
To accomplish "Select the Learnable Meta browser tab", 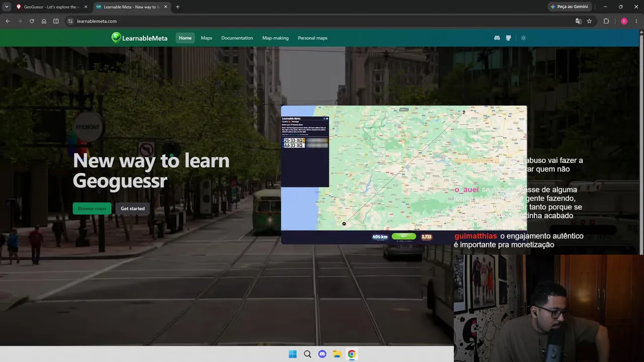I will [x=131, y=7].
